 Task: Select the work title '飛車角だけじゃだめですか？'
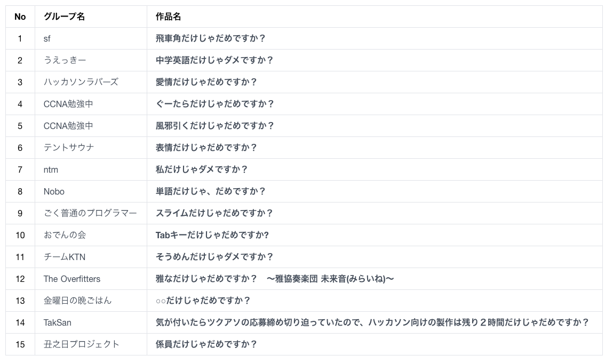tap(210, 38)
